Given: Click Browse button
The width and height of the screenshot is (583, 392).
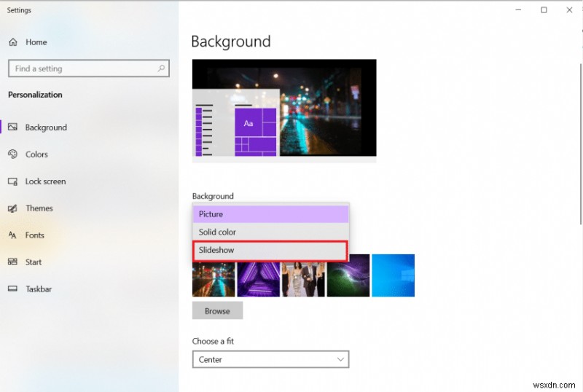Looking at the screenshot, I should click(217, 311).
